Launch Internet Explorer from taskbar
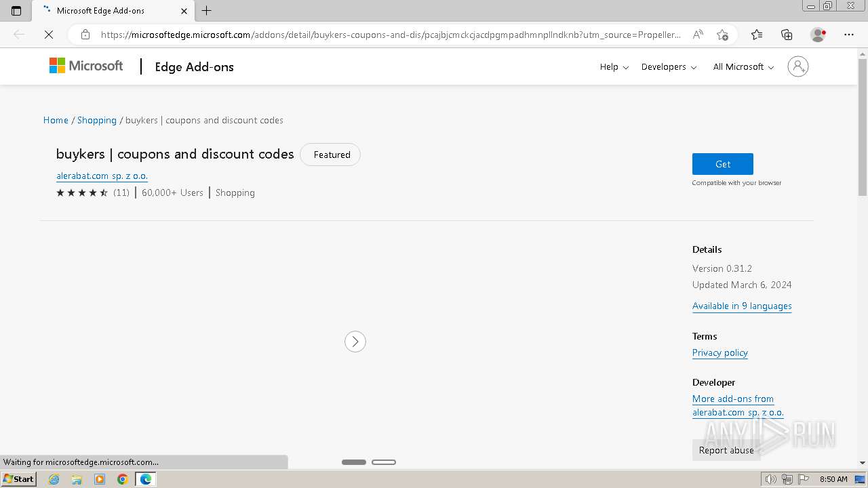Image resolution: width=868 pixels, height=488 pixels. (x=54, y=479)
